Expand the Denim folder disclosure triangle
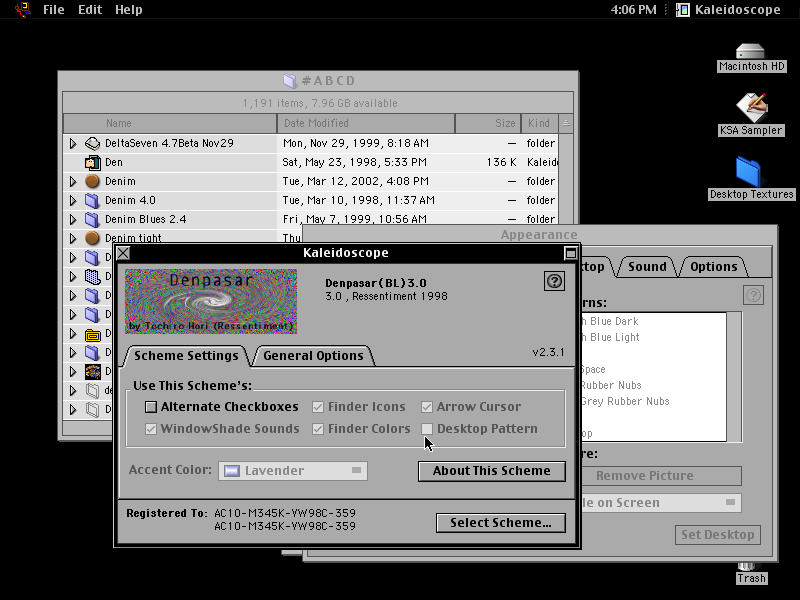This screenshot has height=600, width=800. tap(73, 181)
